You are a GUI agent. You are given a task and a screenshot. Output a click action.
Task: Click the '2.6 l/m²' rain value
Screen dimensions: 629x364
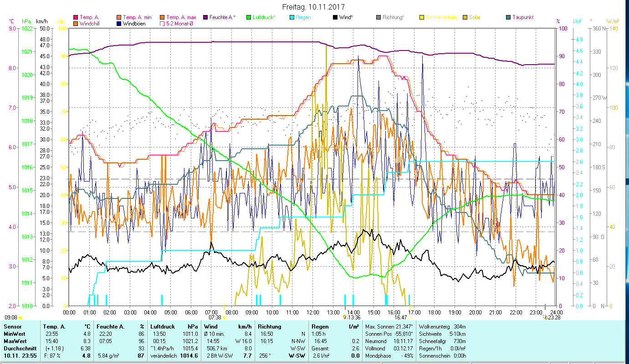321,356
